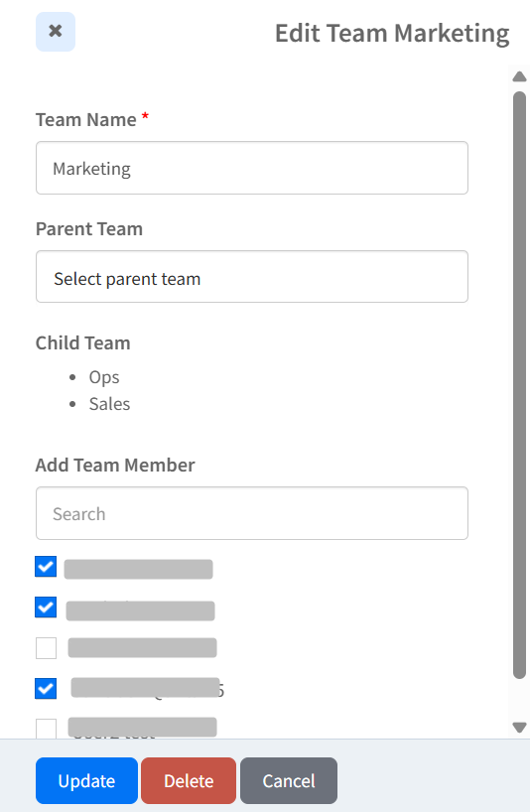Click the member Search box

click(252, 513)
